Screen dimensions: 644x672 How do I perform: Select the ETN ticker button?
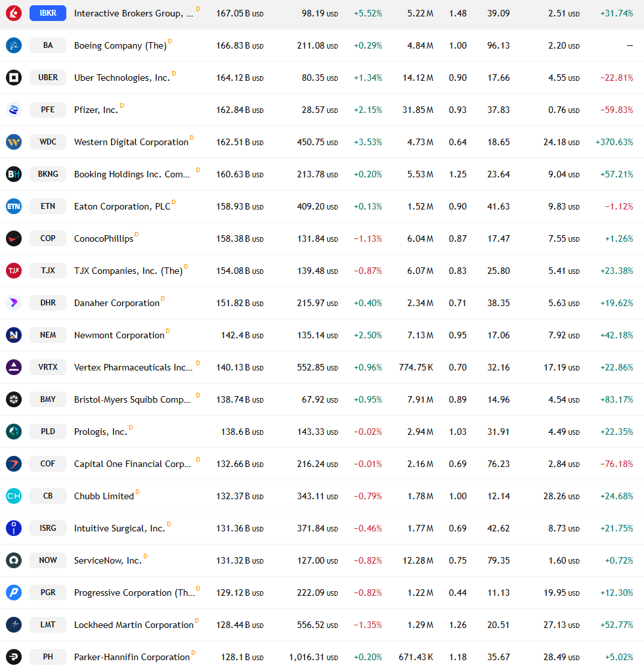tap(48, 206)
